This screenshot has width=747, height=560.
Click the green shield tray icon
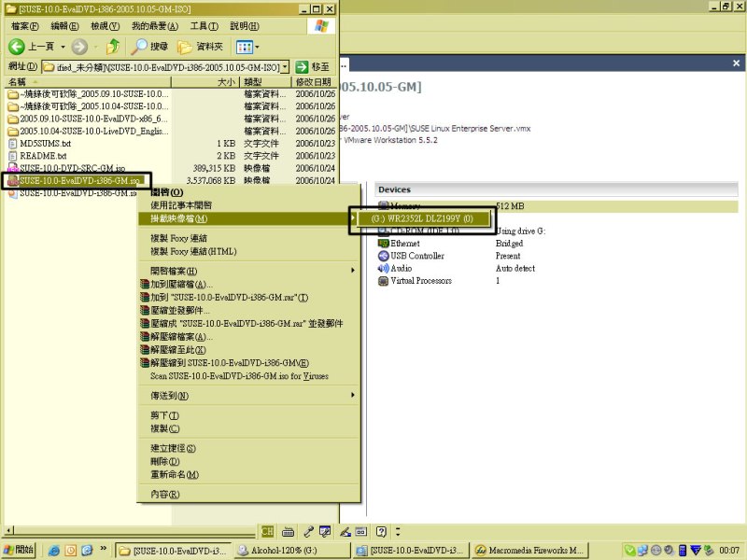point(629,551)
